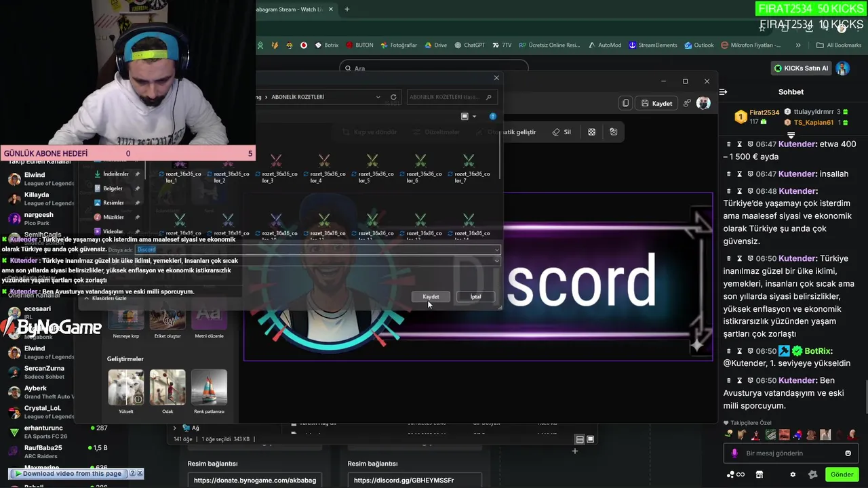Viewport: 868px width, 488px height.
Task: Open the Drive bookmark
Action: (x=436, y=45)
